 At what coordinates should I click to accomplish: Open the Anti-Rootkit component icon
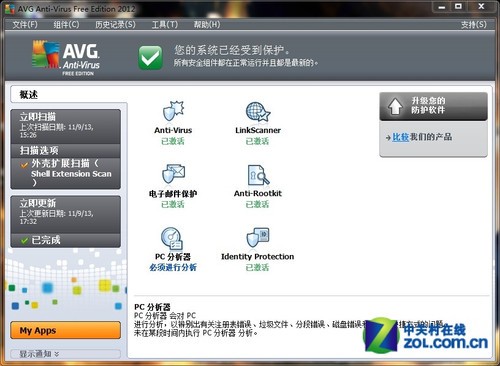click(258, 175)
